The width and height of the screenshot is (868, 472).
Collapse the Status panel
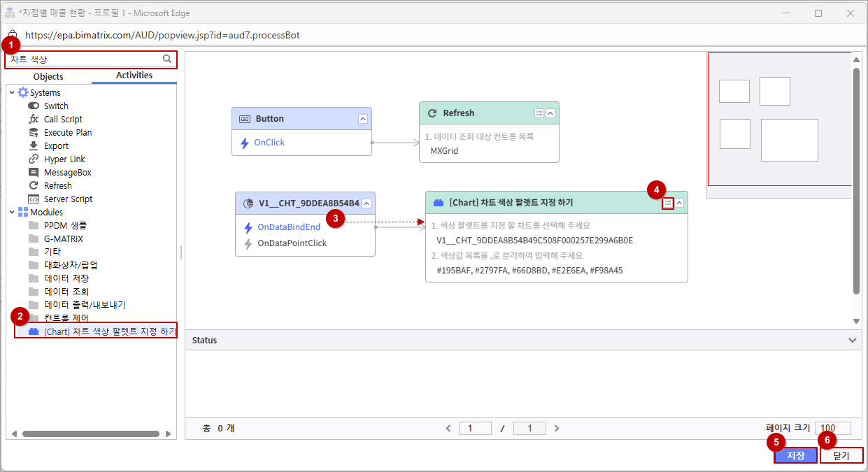(852, 341)
